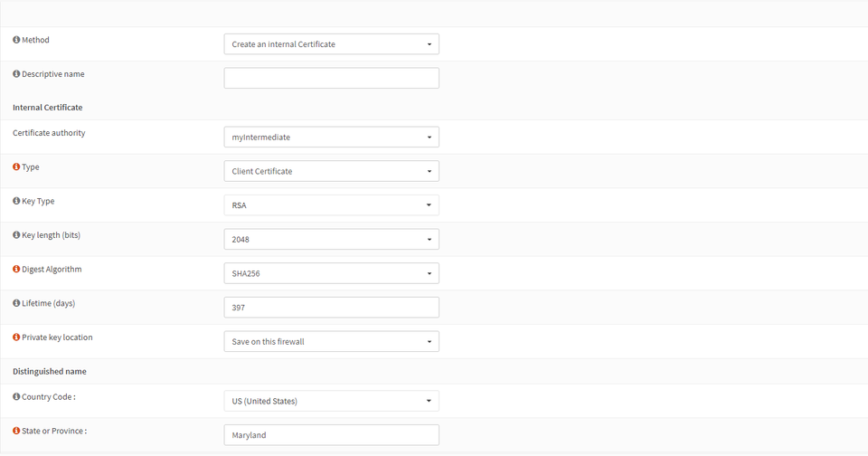Click the Country Code info icon
Image resolution: width=868 pixels, height=456 pixels.
[16, 396]
